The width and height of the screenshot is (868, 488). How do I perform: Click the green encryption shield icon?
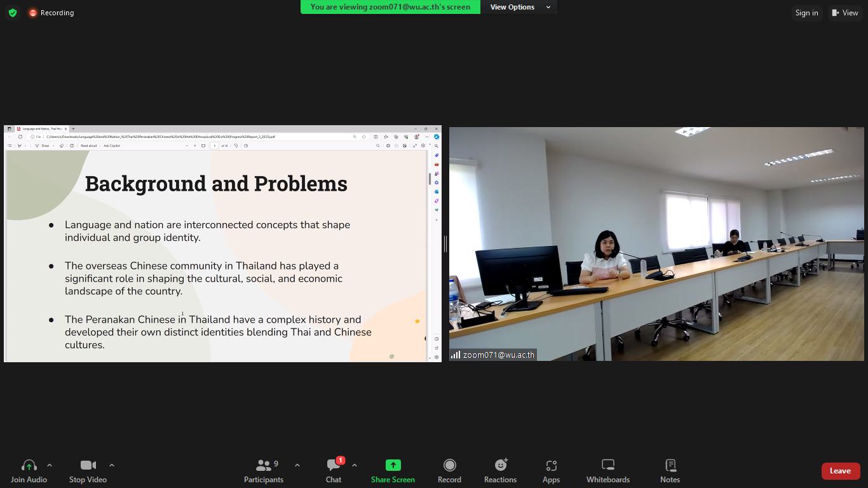pos(13,13)
